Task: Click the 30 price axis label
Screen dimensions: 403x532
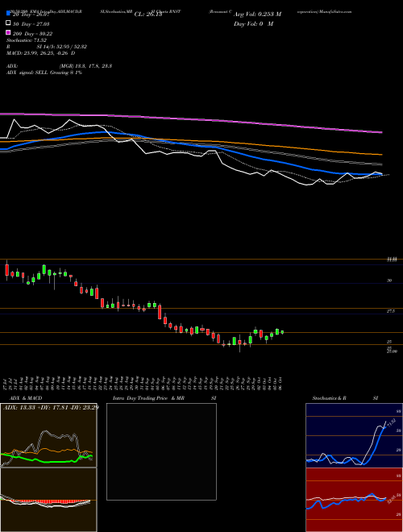Action: coord(389,281)
